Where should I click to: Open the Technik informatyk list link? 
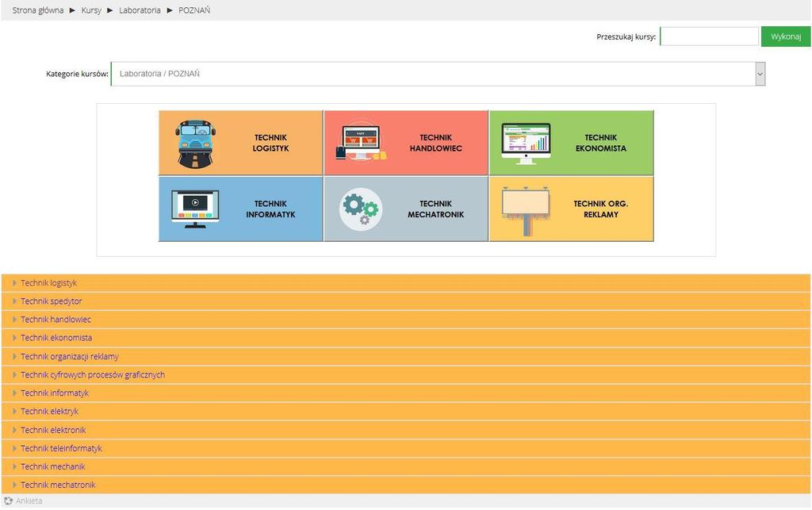[55, 393]
